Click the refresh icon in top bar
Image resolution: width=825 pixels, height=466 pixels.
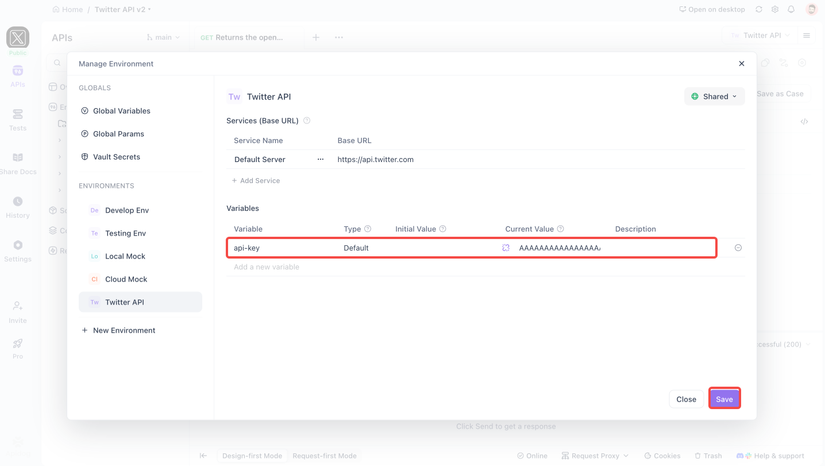759,9
